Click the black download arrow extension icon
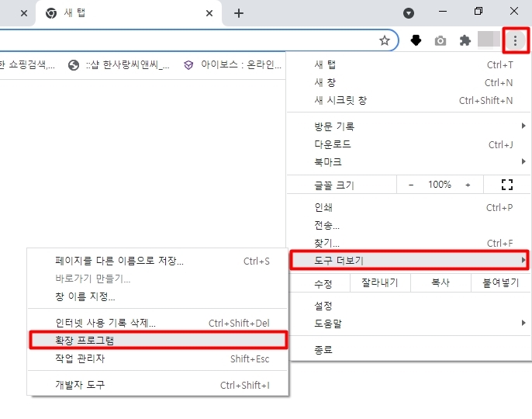Image resolution: width=532 pixels, height=419 pixels. (416, 40)
